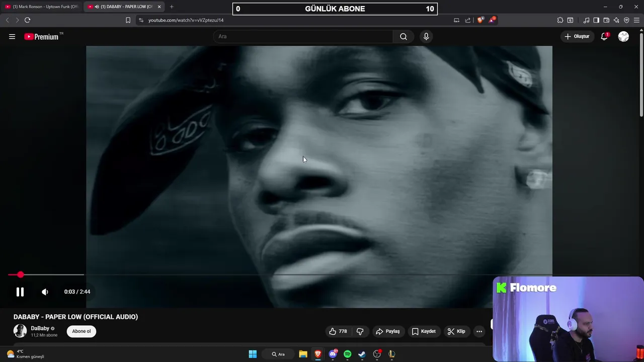Open Brave Wallet icon

[x=606, y=20]
